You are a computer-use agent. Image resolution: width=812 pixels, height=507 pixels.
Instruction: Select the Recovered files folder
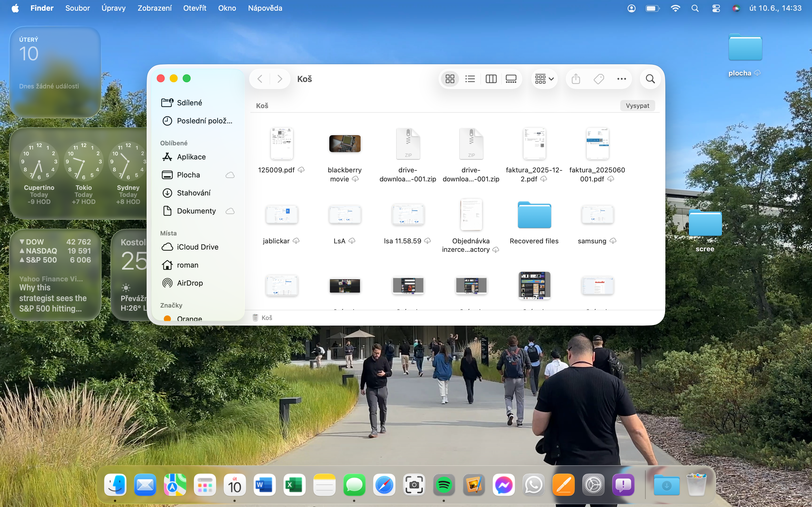(534, 215)
